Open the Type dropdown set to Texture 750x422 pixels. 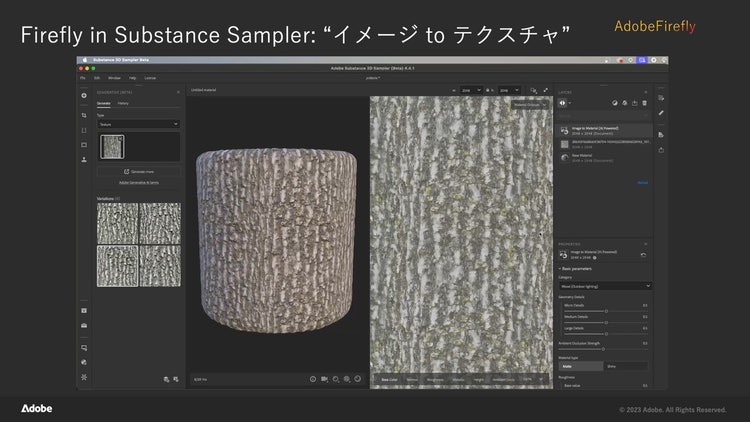coord(139,124)
